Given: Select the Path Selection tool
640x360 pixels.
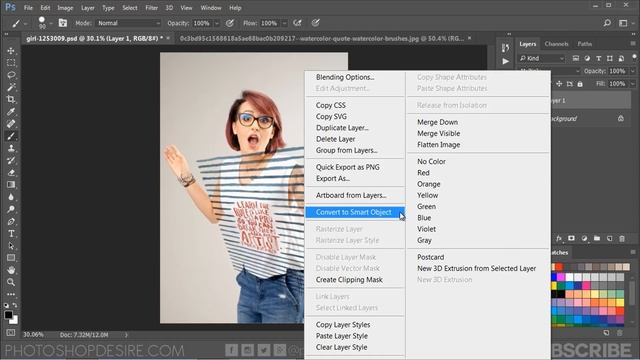Looking at the screenshot, I should pyautogui.click(x=11, y=246).
